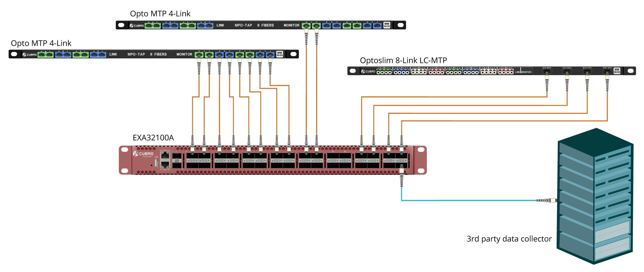Click the EXA32100A port numbered 21

point(333,156)
